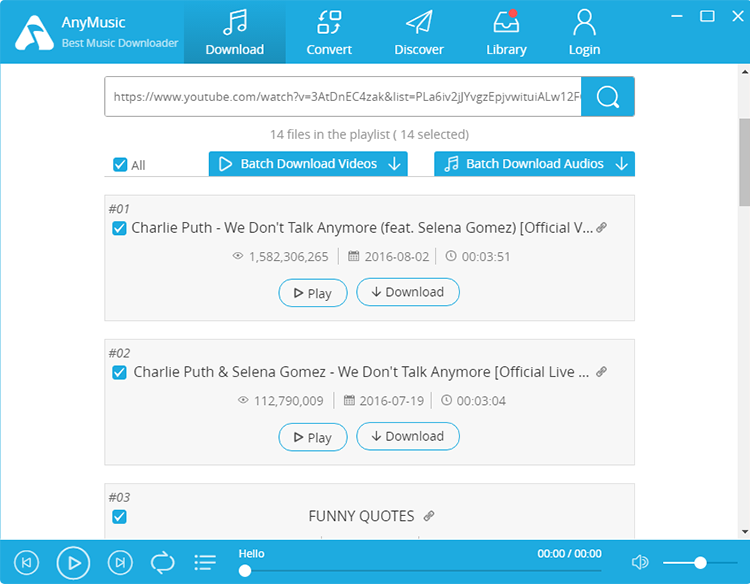This screenshot has width=750, height=584.
Task: Click the 'Hello' now-playing title
Action: coord(252,553)
